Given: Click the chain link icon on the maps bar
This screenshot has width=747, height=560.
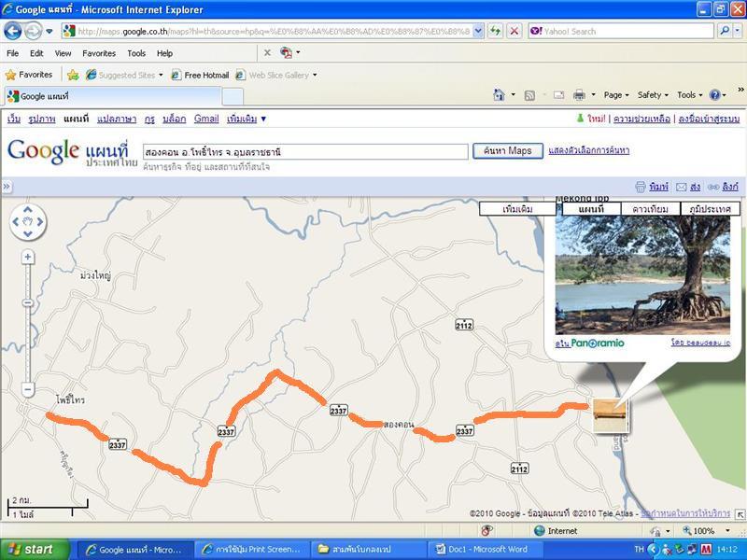Looking at the screenshot, I should click(713, 188).
